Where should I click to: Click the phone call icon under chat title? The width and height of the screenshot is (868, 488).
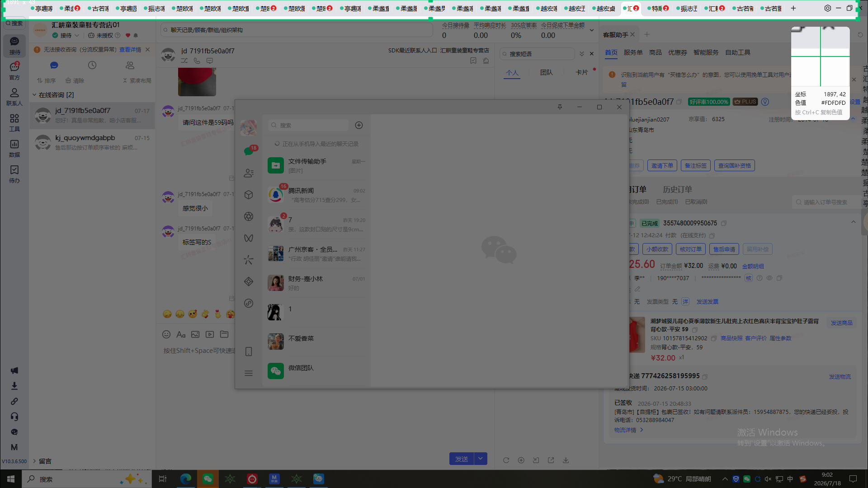tap(197, 61)
